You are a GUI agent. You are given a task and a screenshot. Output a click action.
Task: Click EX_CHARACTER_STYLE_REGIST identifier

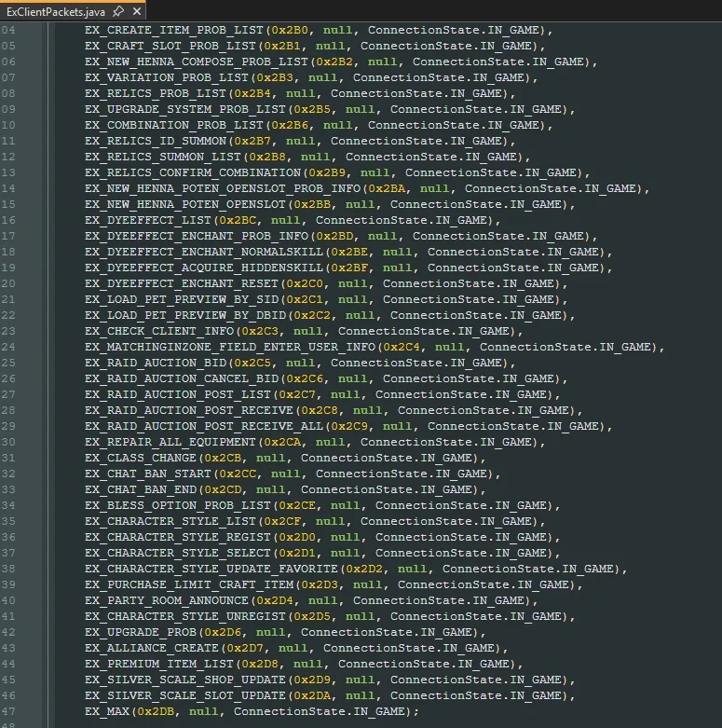point(178,537)
